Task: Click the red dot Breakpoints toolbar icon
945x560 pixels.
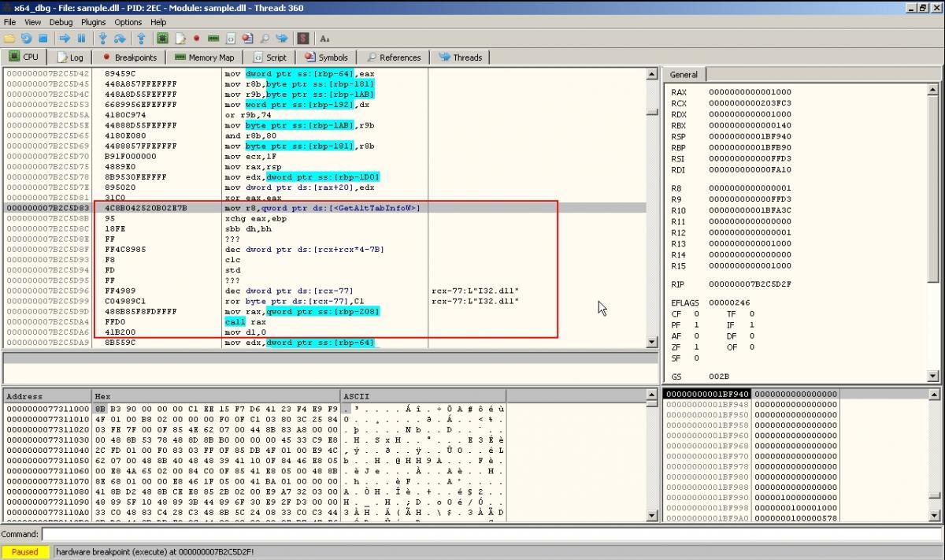Action: [196, 38]
